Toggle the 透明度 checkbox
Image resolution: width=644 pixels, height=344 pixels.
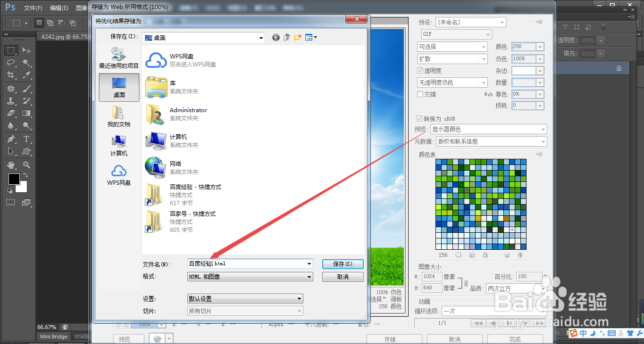pyautogui.click(x=420, y=71)
